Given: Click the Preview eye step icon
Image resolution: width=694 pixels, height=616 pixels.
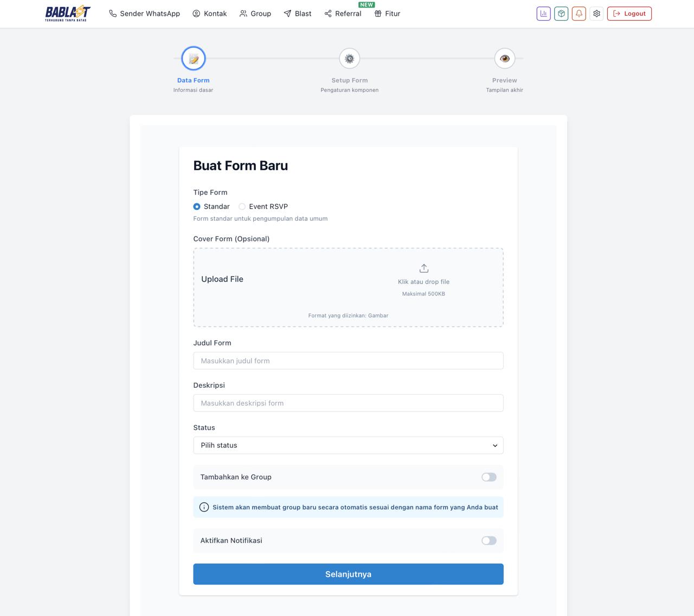Looking at the screenshot, I should coord(505,59).
